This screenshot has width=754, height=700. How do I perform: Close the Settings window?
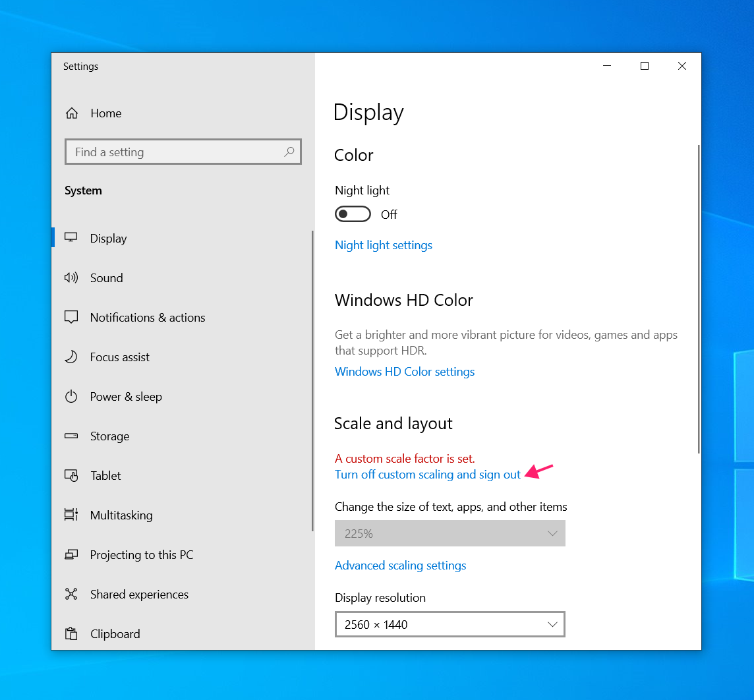682,66
